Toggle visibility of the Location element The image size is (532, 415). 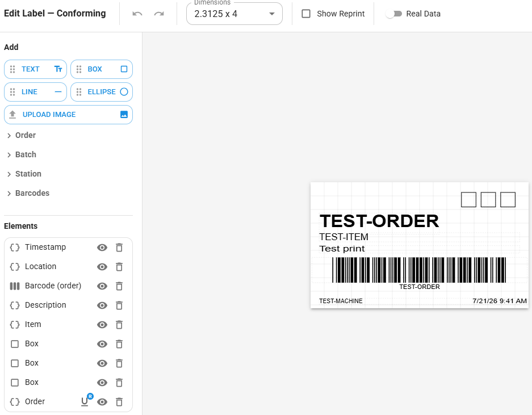(102, 267)
